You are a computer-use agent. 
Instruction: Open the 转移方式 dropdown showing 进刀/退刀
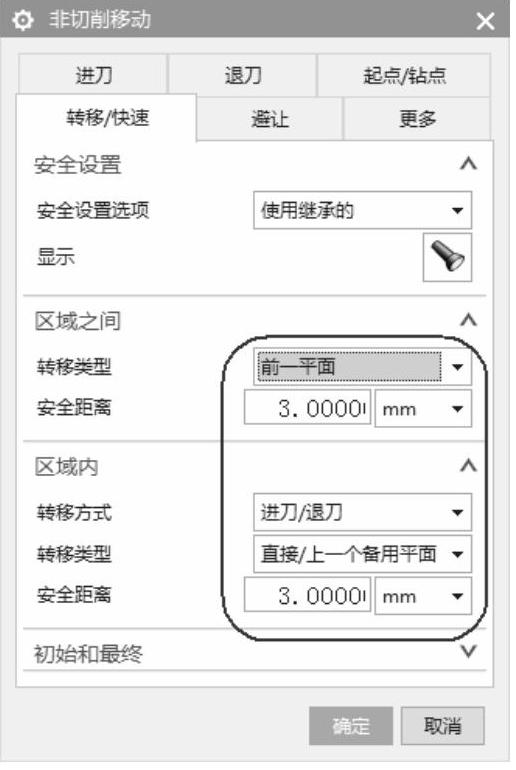click(x=362, y=512)
